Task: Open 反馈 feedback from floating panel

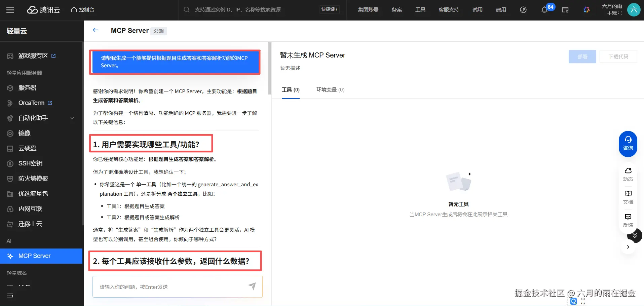Action: [x=628, y=221]
